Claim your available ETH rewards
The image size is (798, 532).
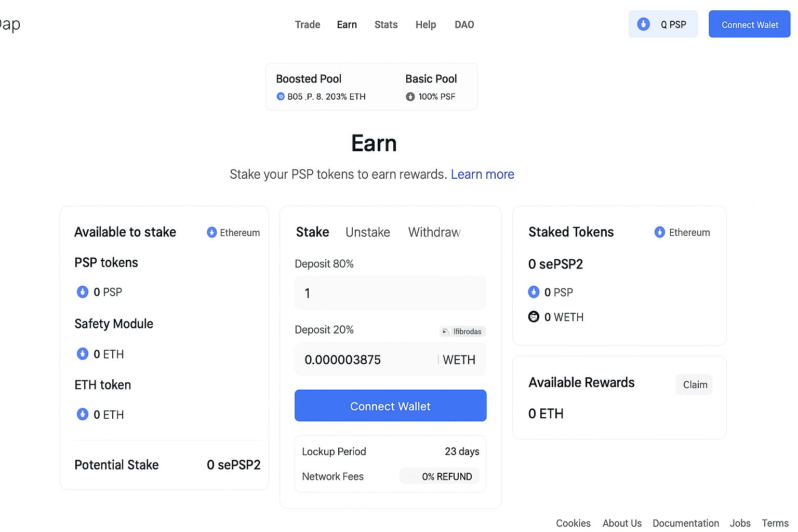694,384
